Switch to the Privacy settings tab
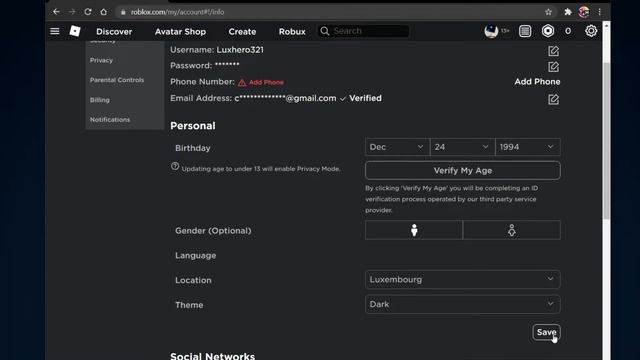The width and height of the screenshot is (640, 360). [101, 60]
